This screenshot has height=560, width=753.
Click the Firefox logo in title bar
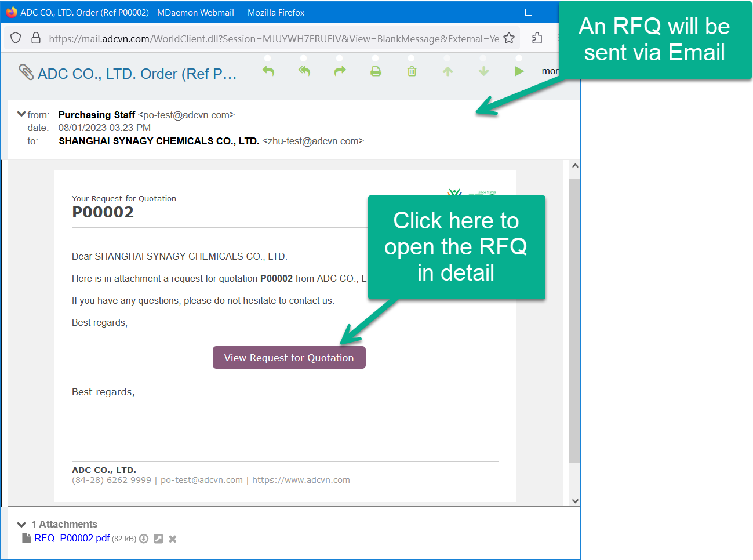coord(11,12)
